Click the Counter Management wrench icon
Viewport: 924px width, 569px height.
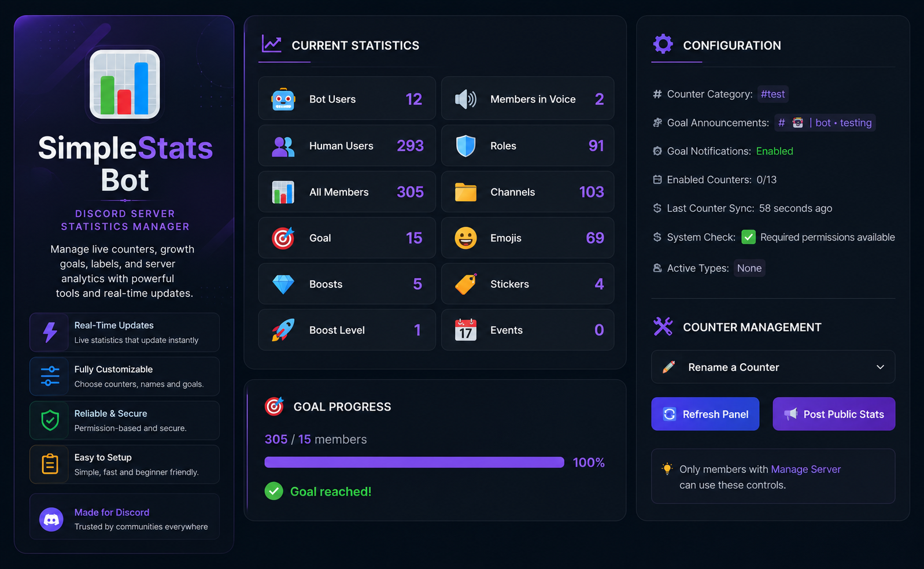663,327
